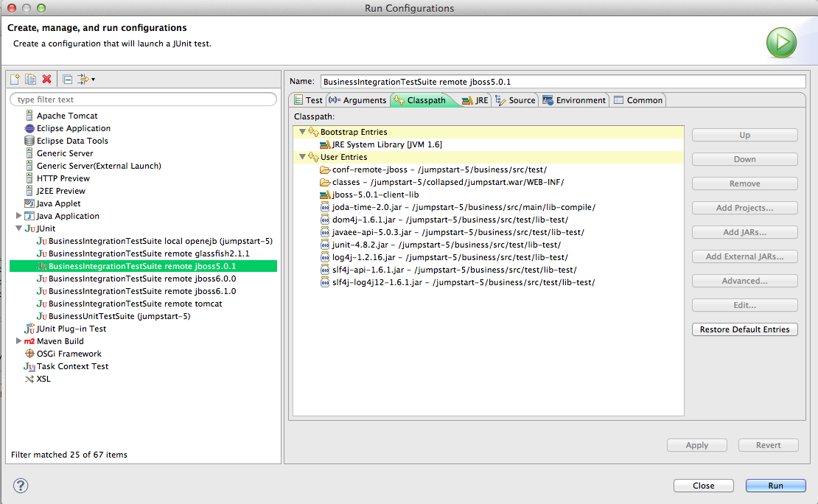Click the JRE System Library icon
This screenshot has height=504, width=818.
325,144
